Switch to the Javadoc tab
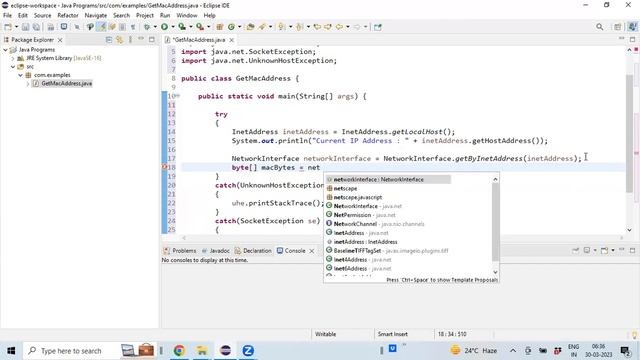The width and height of the screenshot is (640, 360). click(x=216, y=251)
